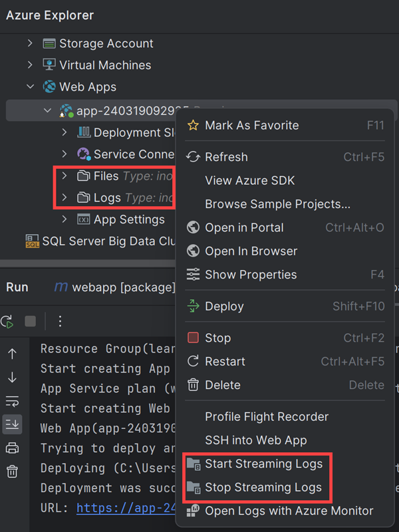Click the 'Resource Group' console line

[108, 348]
